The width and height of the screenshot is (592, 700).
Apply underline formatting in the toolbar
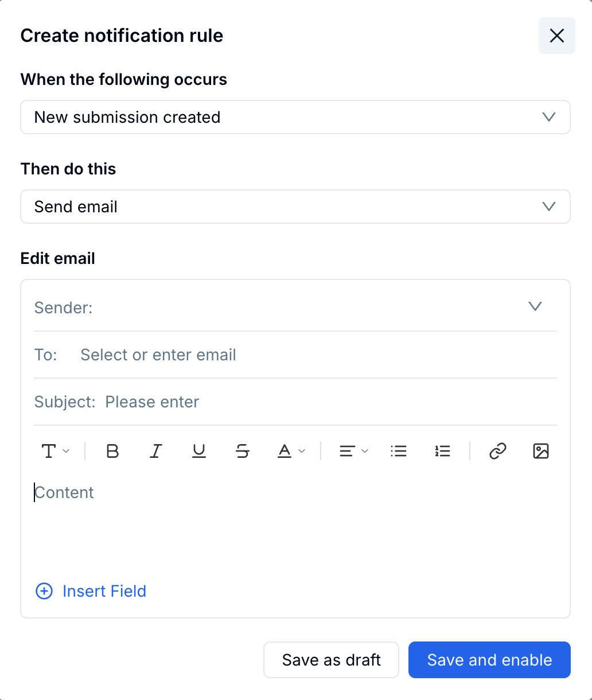(198, 451)
